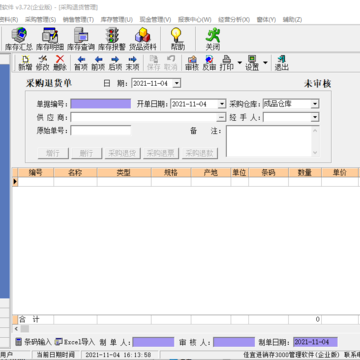Viewport: 360px width, 360px height.
Task: Open the 库存管理(U) menu
Action: click(117, 20)
